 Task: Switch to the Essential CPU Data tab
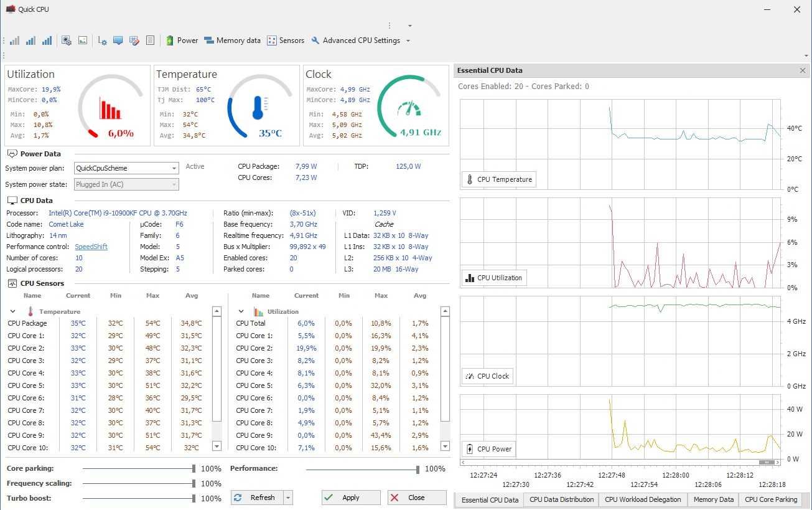[490, 499]
